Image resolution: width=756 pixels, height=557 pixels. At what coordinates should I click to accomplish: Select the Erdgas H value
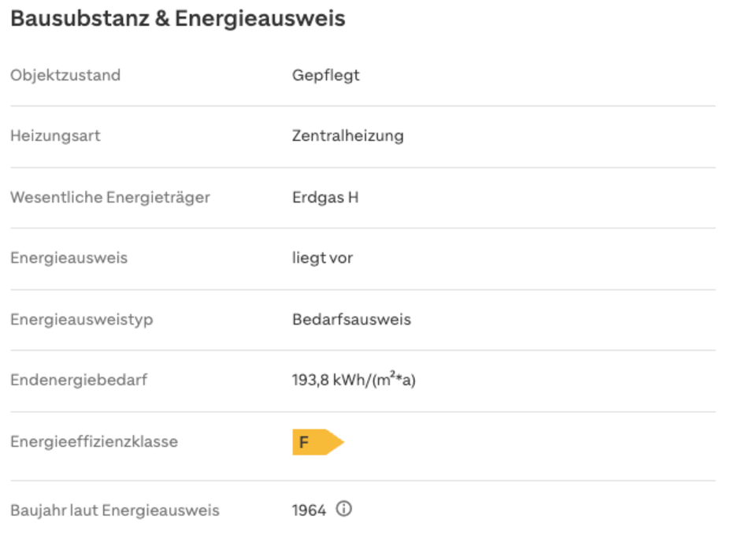[324, 197]
